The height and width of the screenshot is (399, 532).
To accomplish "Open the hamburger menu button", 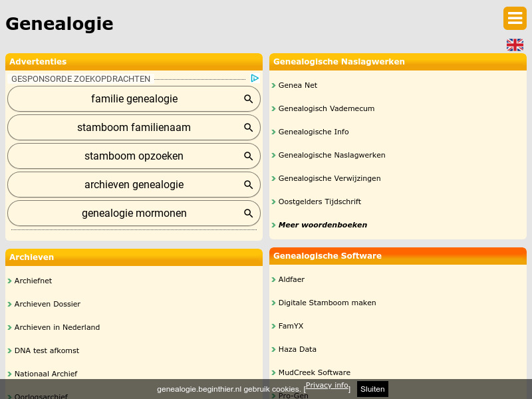I will pos(515,19).
